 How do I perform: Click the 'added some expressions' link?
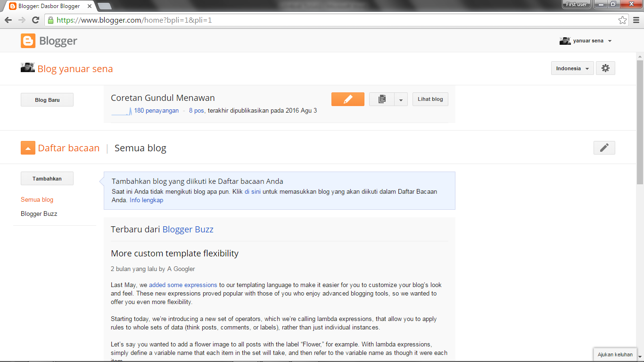coord(183,285)
